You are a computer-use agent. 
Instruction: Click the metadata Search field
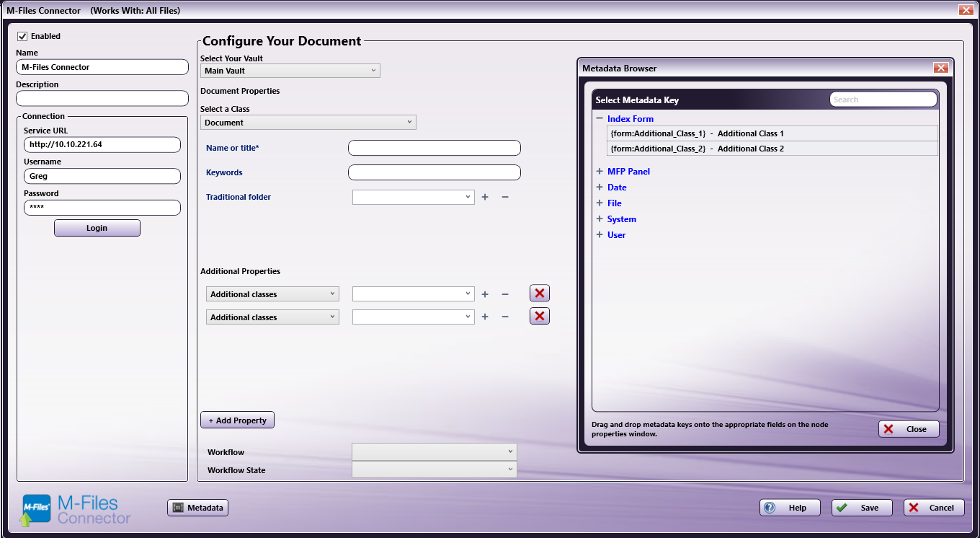(x=883, y=100)
